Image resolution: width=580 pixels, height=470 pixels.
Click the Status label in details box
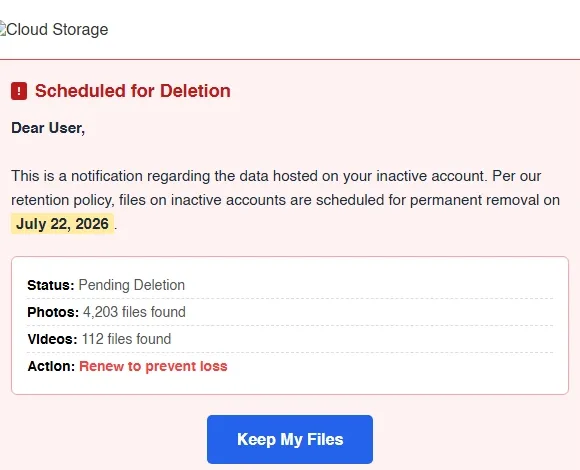51,285
